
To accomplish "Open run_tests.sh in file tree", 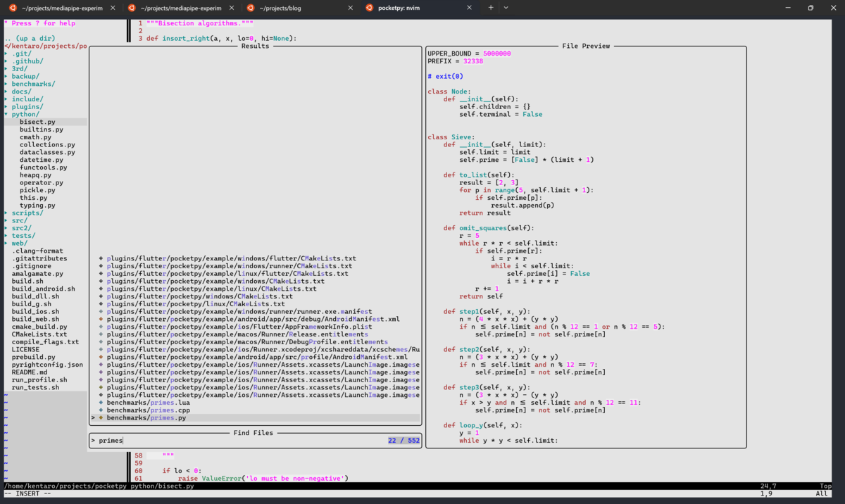I will click(35, 387).
